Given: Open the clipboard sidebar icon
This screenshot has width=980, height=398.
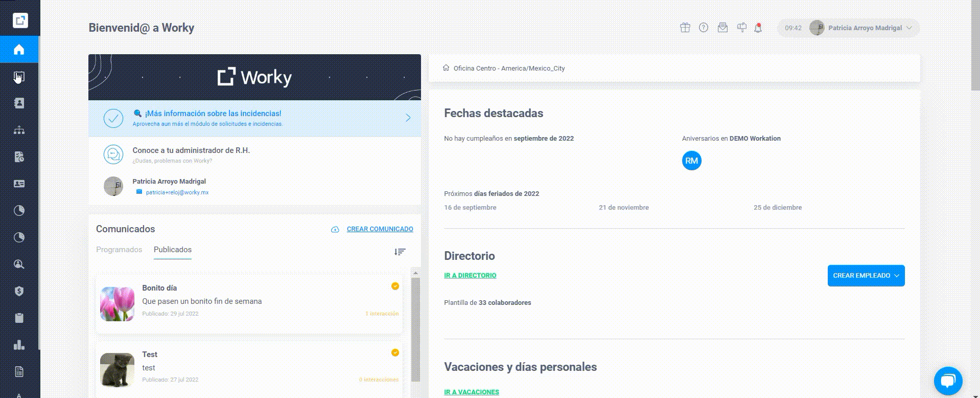Looking at the screenshot, I should pos(19,318).
